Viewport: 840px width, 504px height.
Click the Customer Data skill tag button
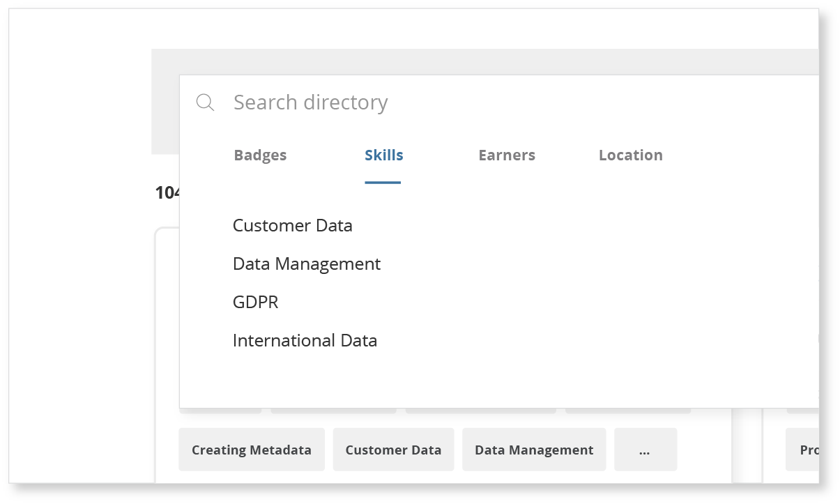393,450
